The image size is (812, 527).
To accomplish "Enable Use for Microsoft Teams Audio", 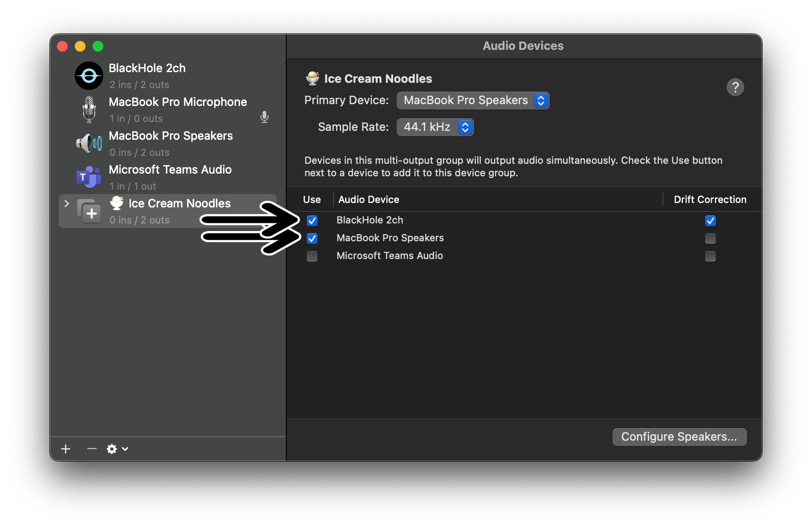I will tap(312, 256).
